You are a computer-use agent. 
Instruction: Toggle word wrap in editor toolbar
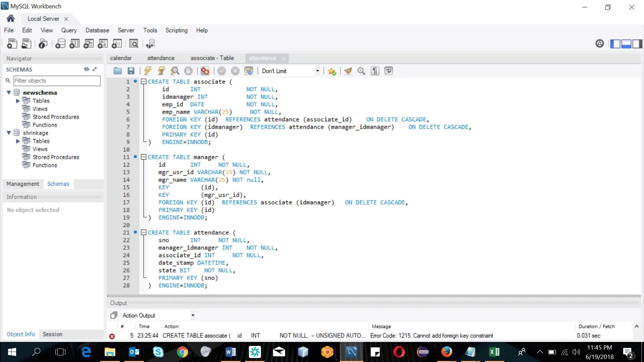tap(388, 71)
